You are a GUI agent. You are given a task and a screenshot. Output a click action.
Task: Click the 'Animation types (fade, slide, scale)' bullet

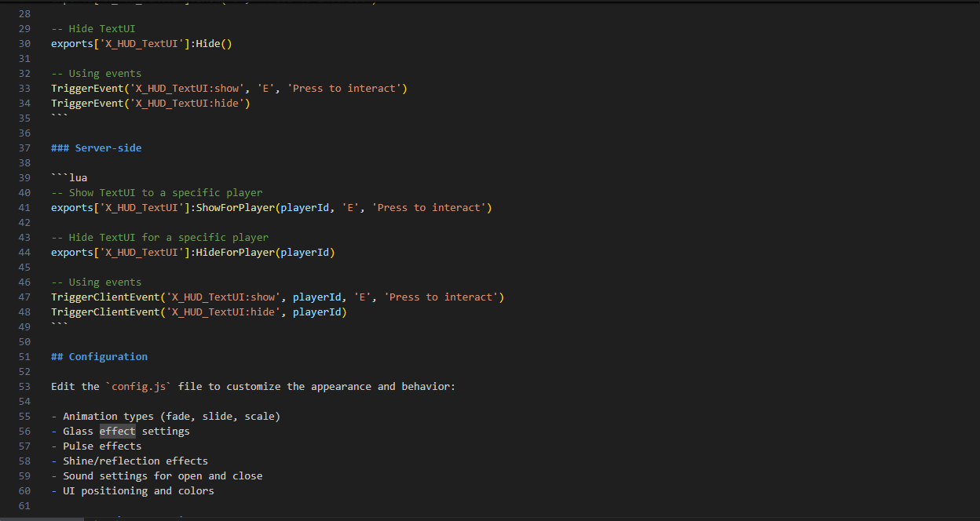tap(166, 416)
